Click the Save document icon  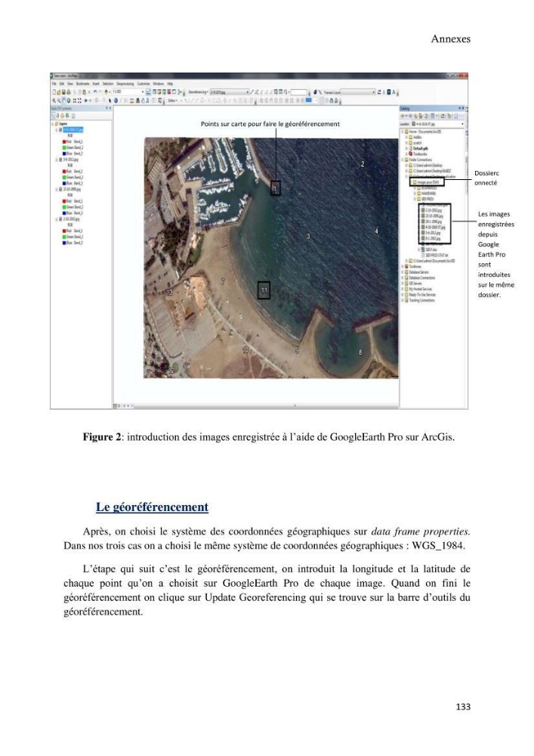click(x=63, y=91)
